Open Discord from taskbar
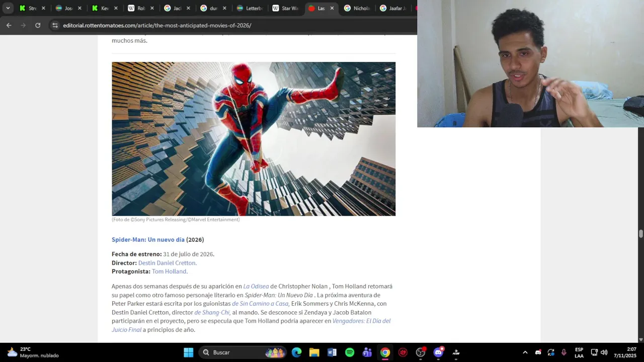This screenshot has width=644, height=362. coord(439,352)
